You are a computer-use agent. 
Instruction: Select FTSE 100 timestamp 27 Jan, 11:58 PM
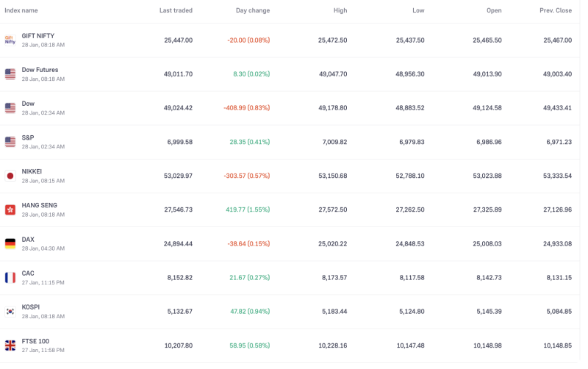[x=43, y=350]
